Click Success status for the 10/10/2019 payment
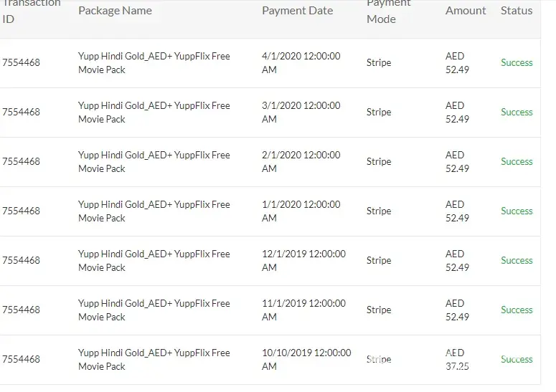The height and width of the screenshot is (392, 556). pos(517,360)
